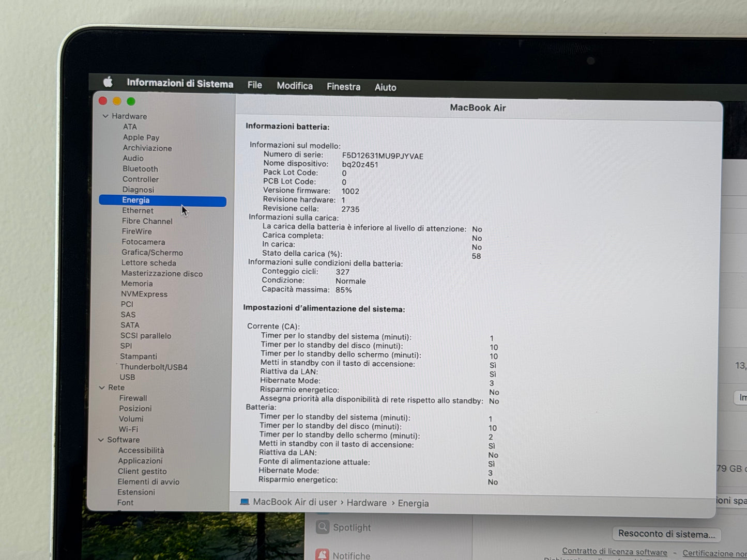This screenshot has height=560, width=747.
Task: Open the Informazioni di Sistema menu
Action: (x=180, y=83)
